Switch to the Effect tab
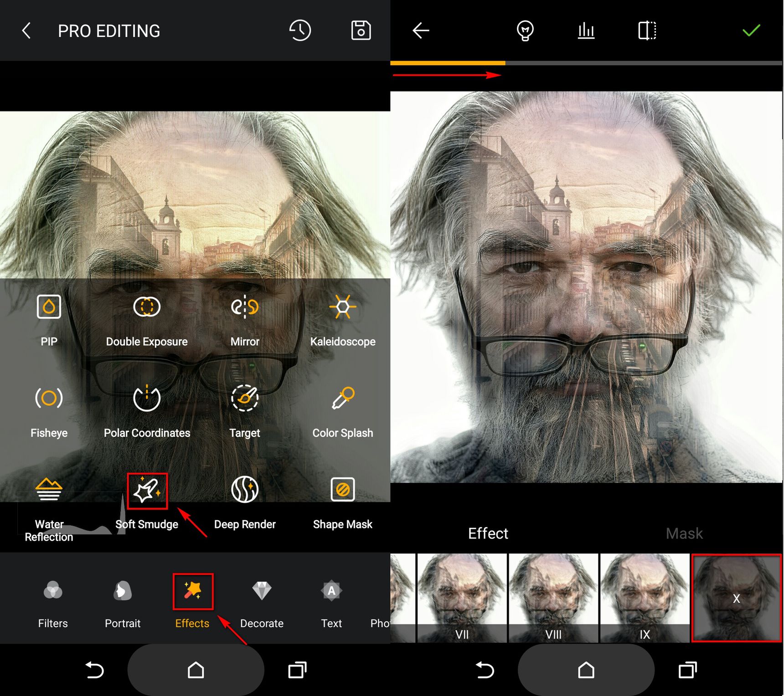 click(x=488, y=533)
